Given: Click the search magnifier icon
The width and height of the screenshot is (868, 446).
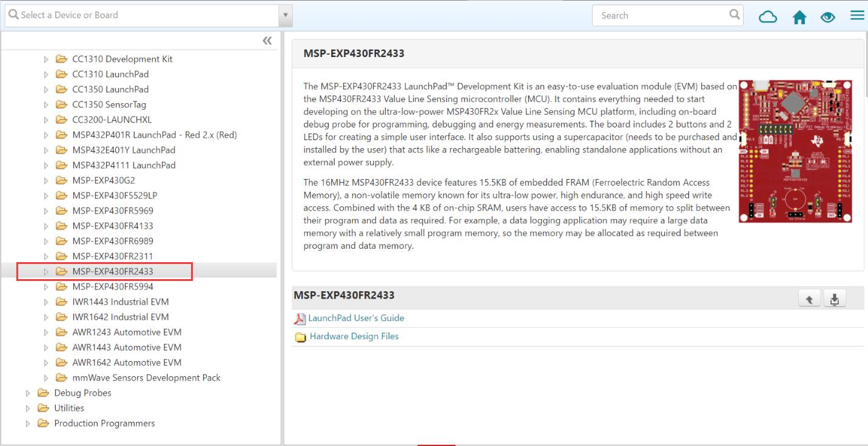Looking at the screenshot, I should [735, 15].
